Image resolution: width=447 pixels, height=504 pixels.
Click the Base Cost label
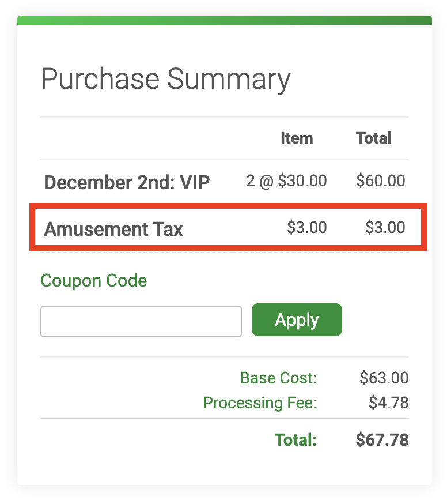(x=278, y=378)
